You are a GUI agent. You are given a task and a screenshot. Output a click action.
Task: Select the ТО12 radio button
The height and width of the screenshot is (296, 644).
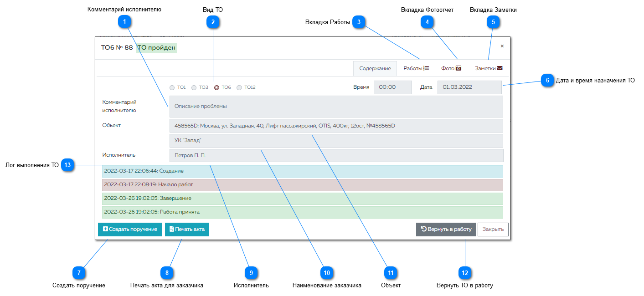click(x=239, y=87)
